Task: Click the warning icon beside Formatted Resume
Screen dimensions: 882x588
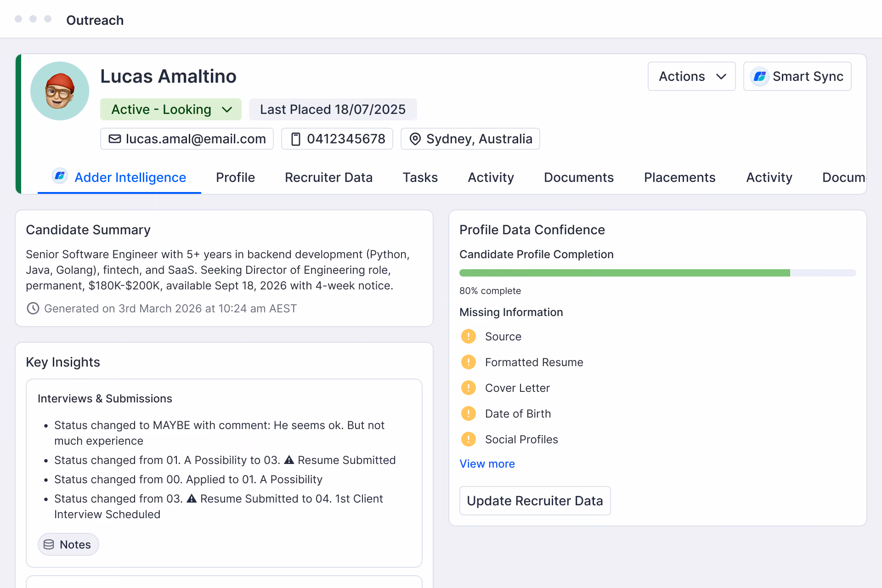Action: tap(468, 362)
